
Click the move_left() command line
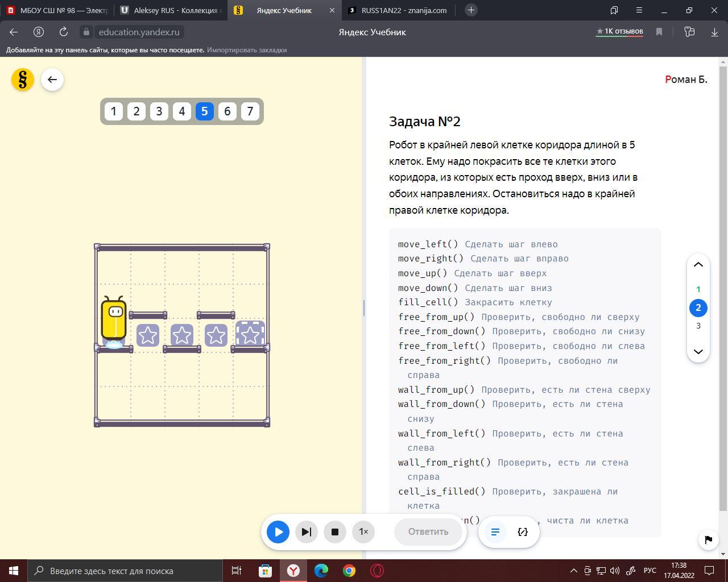coord(478,244)
